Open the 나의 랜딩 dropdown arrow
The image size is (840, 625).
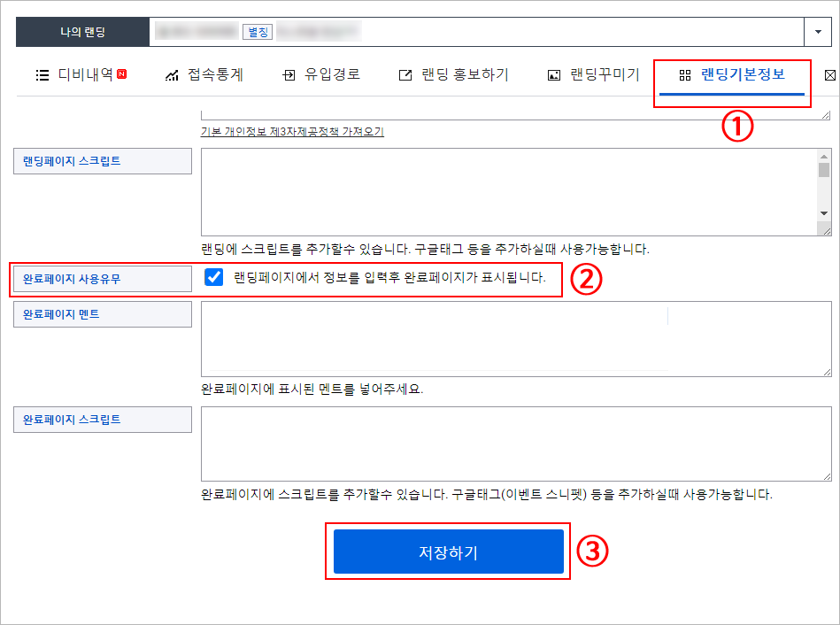[x=816, y=32]
